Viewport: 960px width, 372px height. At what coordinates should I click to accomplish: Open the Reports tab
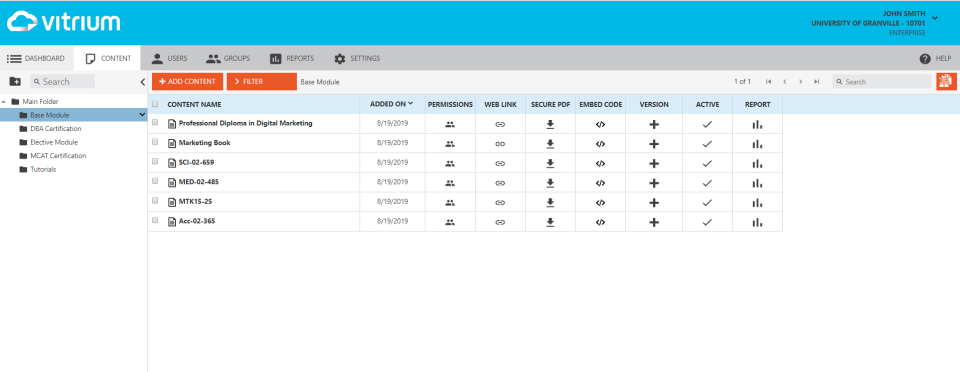pyautogui.click(x=292, y=58)
